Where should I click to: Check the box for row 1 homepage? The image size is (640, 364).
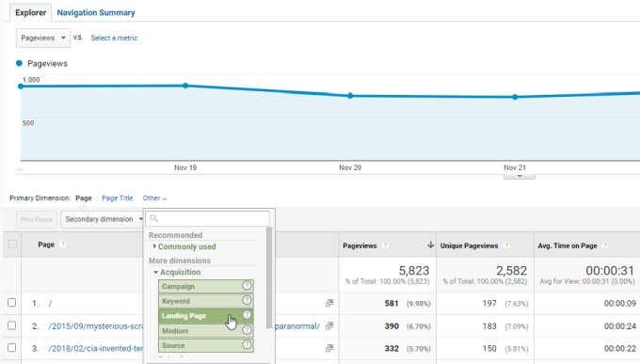(12, 302)
